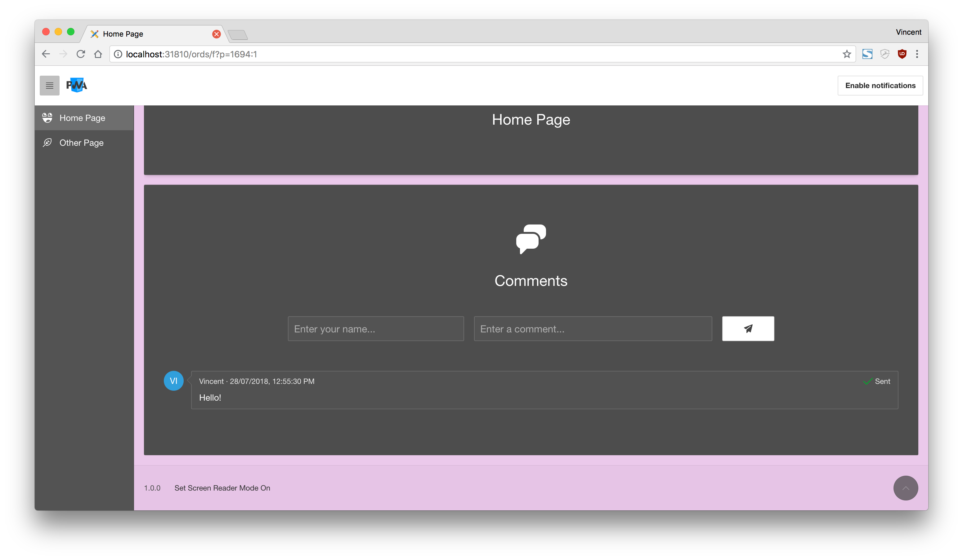The image size is (963, 560).
Task: Click the send comment paper plane button
Action: (747, 328)
